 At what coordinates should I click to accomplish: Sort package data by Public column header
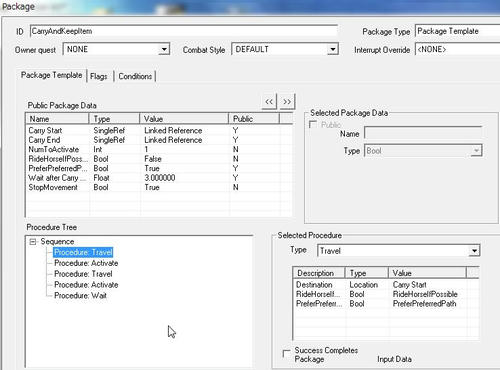pyautogui.click(x=254, y=119)
